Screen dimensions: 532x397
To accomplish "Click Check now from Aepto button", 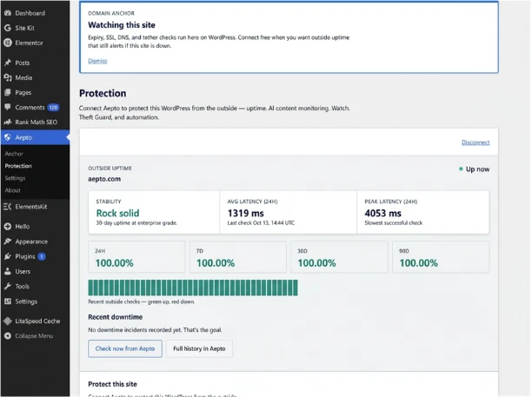I will [x=125, y=348].
